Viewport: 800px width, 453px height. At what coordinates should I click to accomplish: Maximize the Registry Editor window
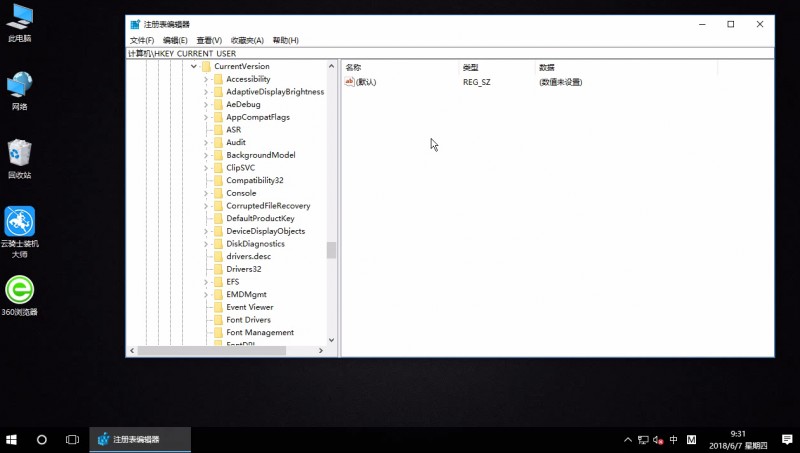click(x=731, y=24)
